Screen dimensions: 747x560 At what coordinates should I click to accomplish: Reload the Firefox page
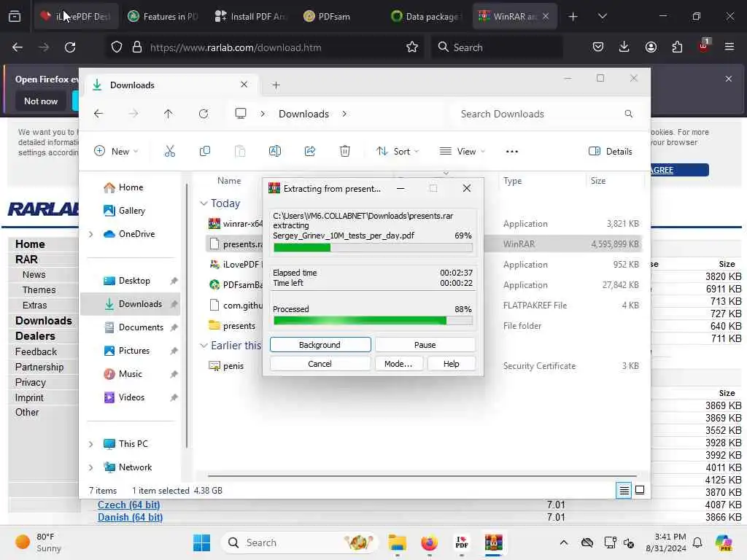70,47
